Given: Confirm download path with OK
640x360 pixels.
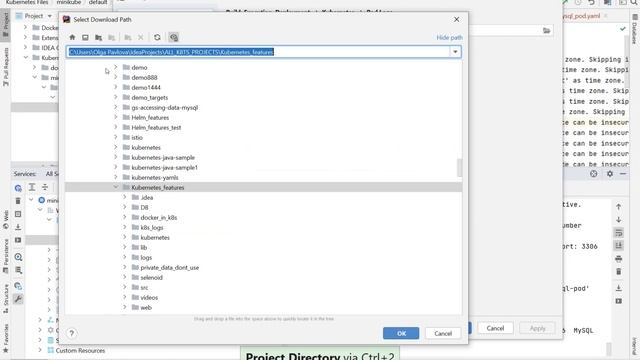Looking at the screenshot, I should 401,333.
